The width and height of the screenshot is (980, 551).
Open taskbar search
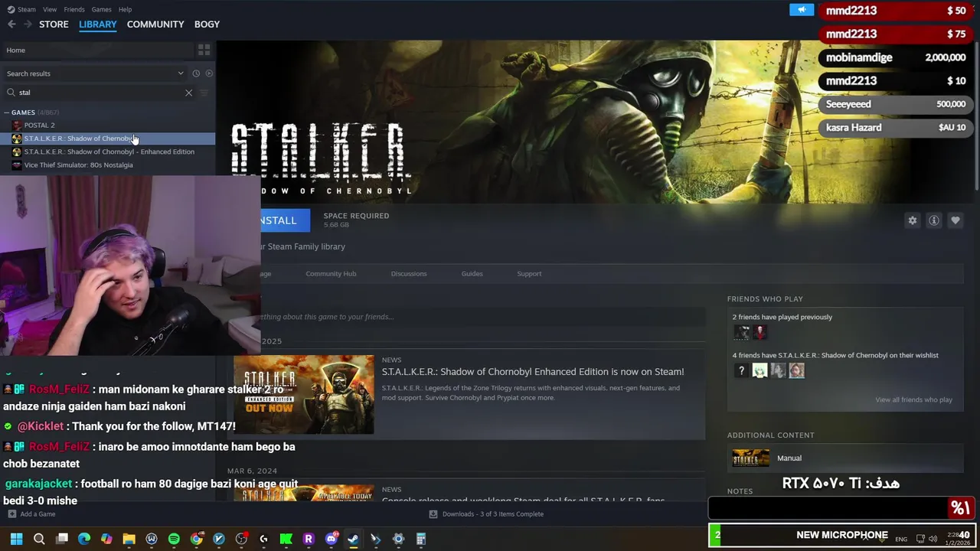[39, 539]
